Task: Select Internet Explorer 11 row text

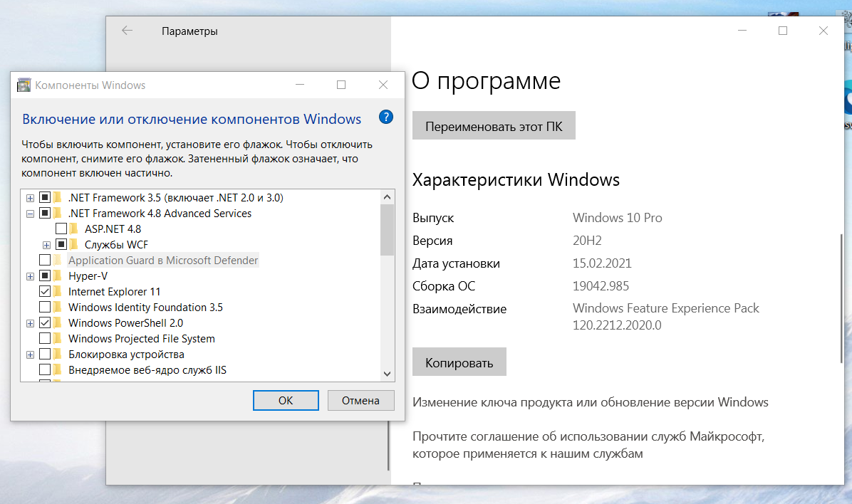Action: [x=114, y=292]
